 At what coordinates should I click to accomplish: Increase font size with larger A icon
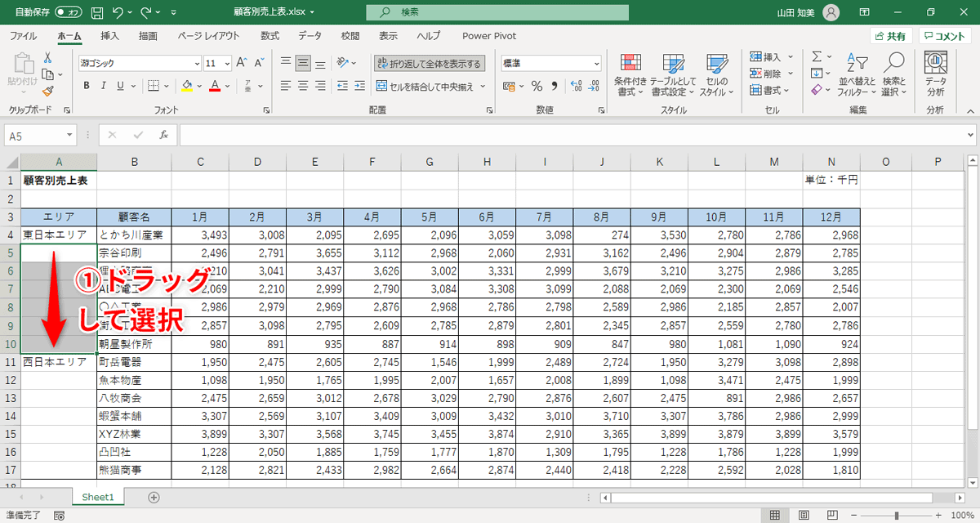[x=242, y=63]
